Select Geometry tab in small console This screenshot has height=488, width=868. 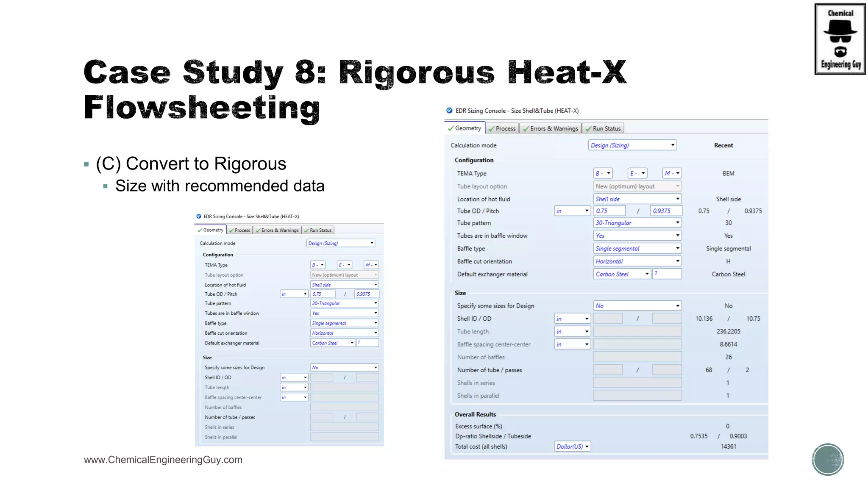(211, 230)
